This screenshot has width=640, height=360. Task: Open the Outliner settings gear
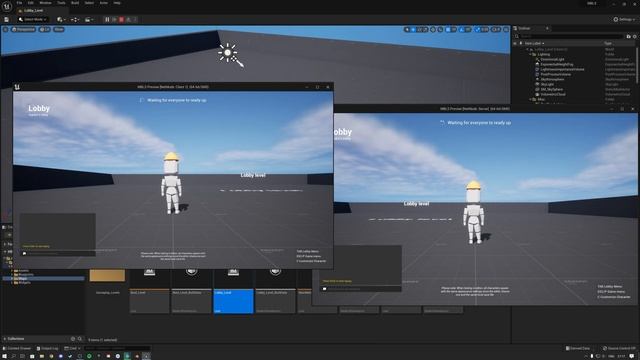[635, 36]
